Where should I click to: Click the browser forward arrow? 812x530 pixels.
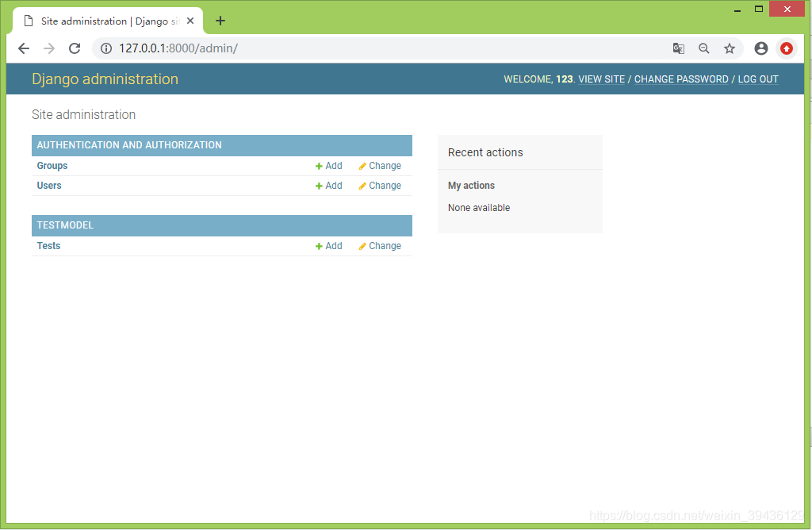click(x=49, y=48)
